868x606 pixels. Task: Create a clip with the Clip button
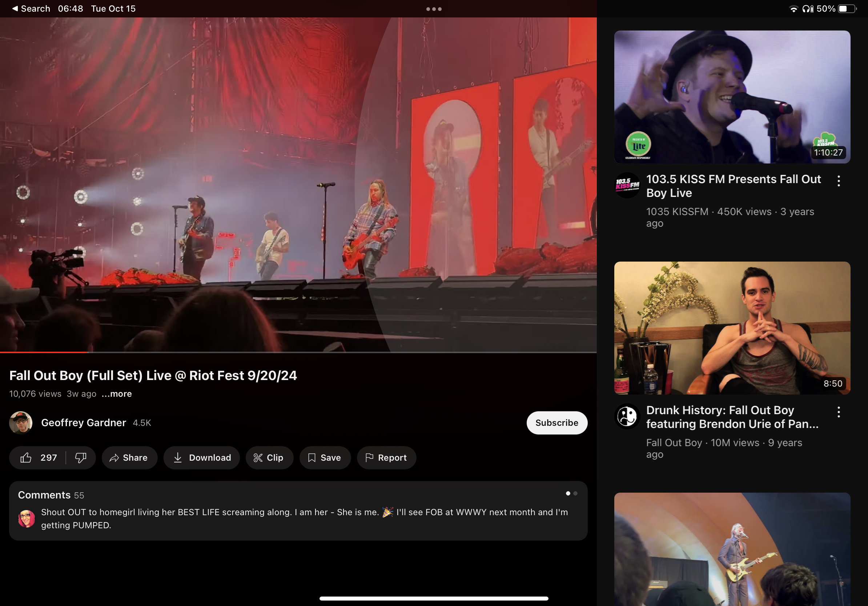[269, 457]
